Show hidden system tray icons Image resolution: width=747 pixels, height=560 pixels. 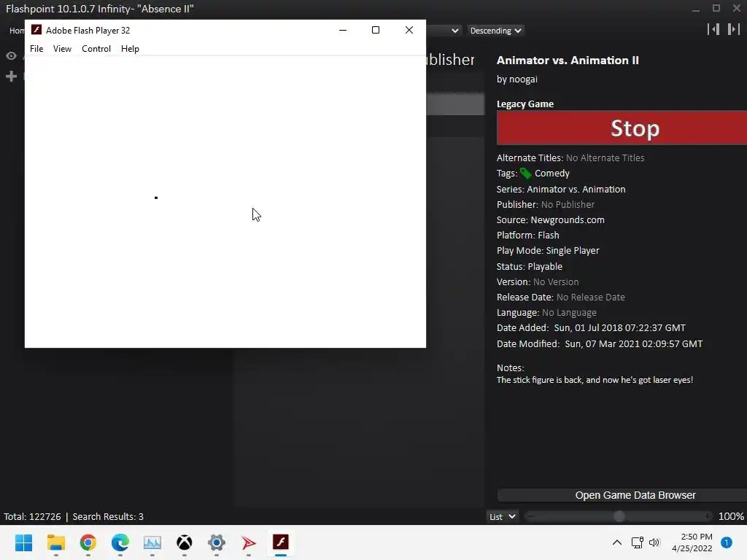(x=617, y=542)
